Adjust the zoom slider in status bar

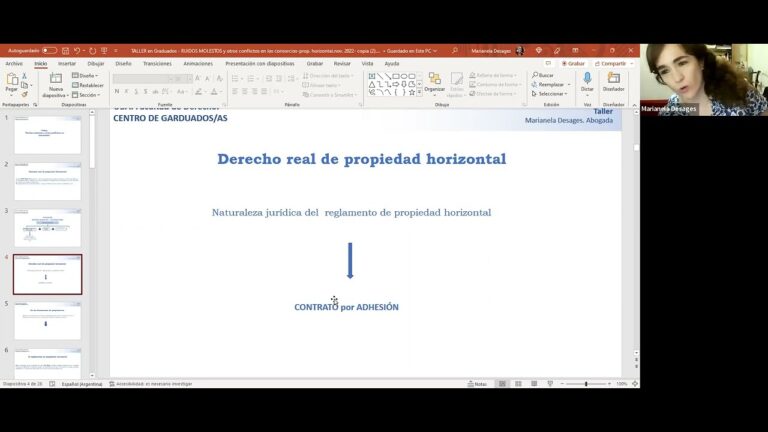(586, 384)
